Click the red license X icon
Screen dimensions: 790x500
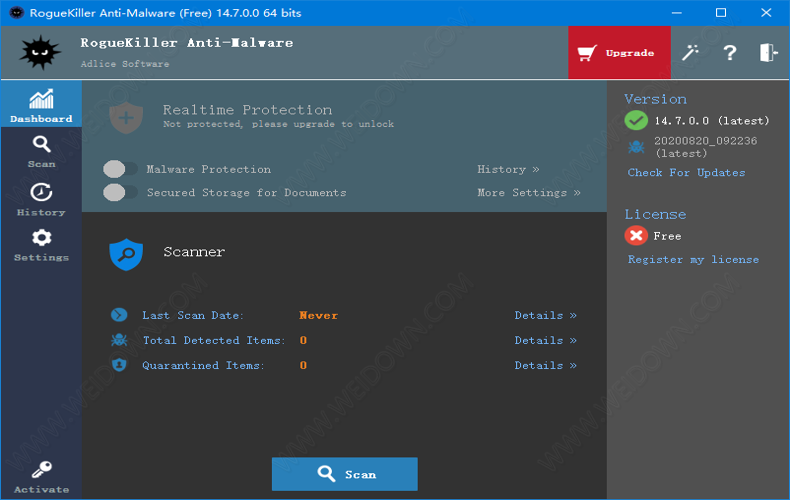coord(636,235)
